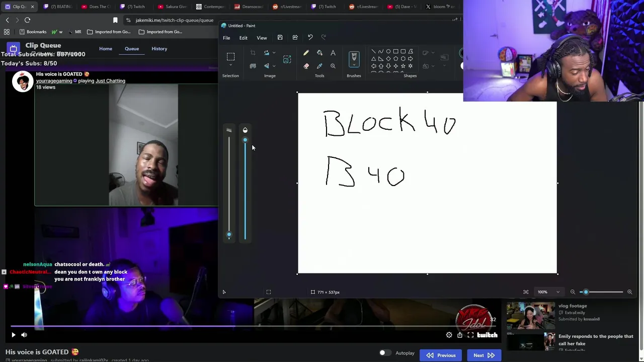Select the Color picker eyedropper tool
Image resolution: width=644 pixels, height=362 pixels.
tap(319, 66)
